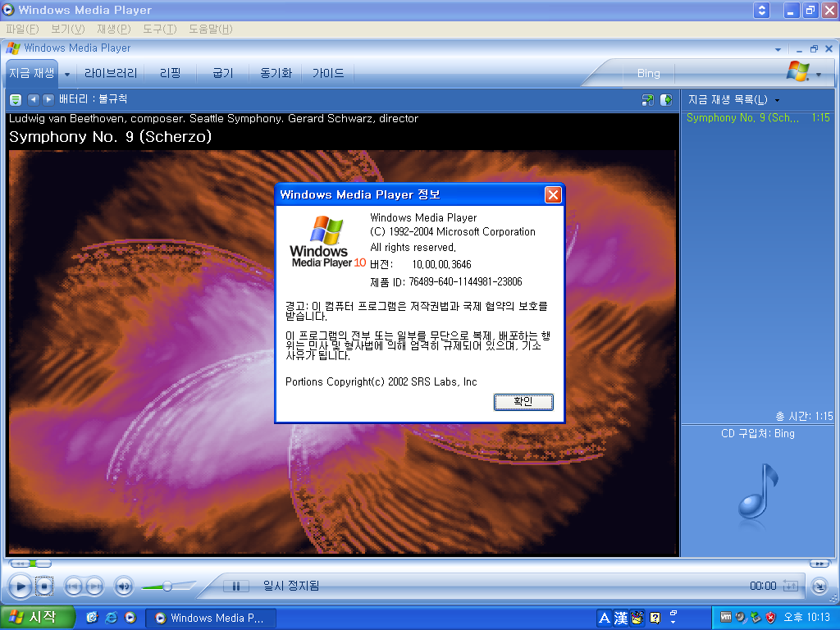Switch to the 가이드 tab
Screen dimensions: 840x630
[328, 73]
